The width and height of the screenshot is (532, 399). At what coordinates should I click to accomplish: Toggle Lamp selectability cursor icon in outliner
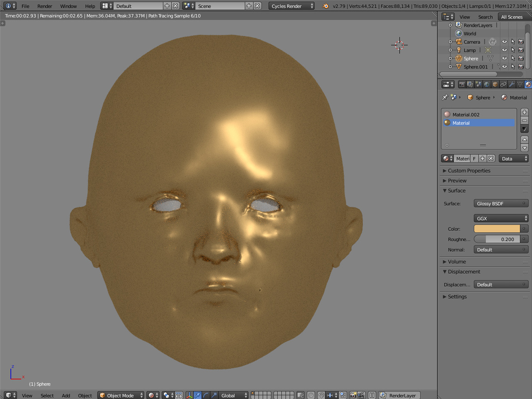point(513,50)
